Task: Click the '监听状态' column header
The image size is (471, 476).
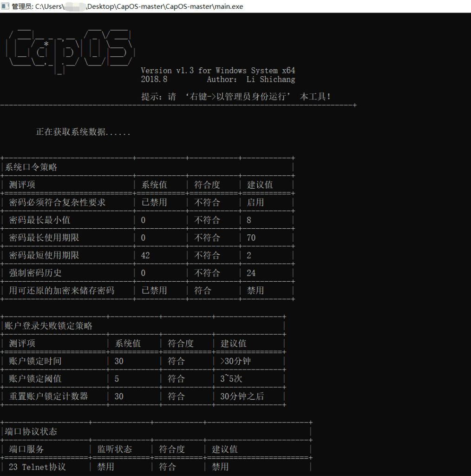Action: [x=114, y=450]
